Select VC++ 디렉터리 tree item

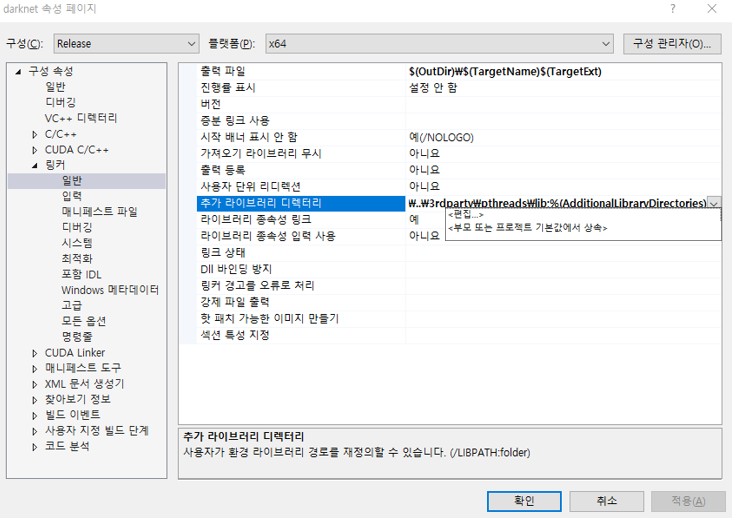coord(81,118)
